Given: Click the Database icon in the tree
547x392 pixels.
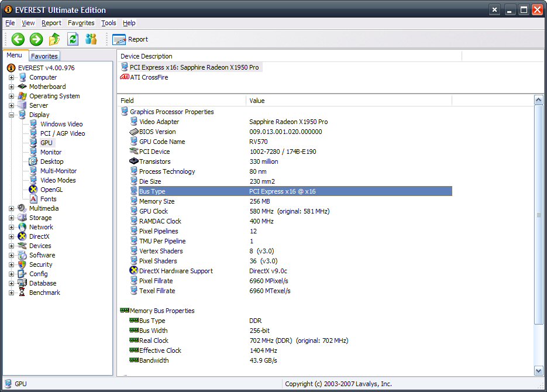Looking at the screenshot, I should point(22,283).
